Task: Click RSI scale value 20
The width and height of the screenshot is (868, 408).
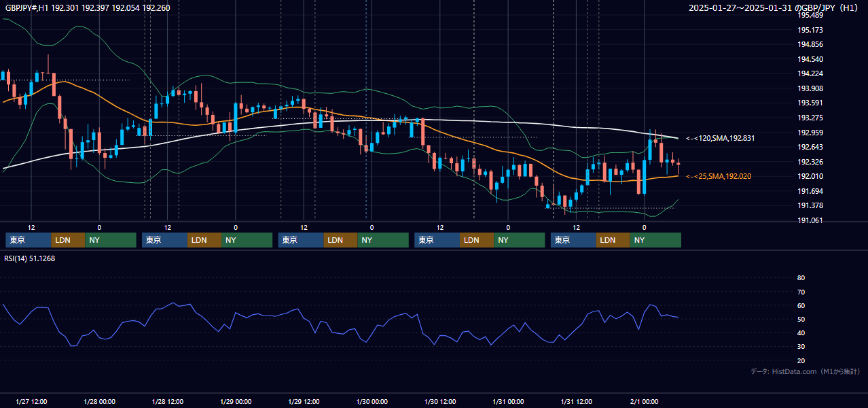Action: [x=801, y=360]
